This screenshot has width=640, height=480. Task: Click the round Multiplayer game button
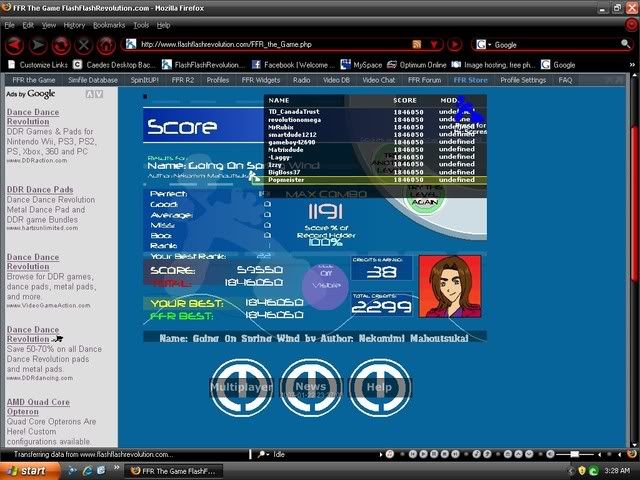pos(240,386)
